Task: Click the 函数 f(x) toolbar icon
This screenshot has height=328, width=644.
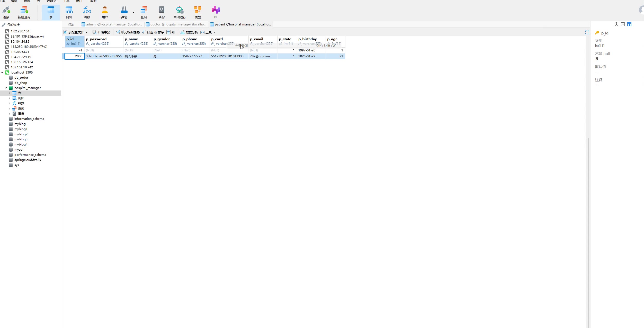Action: pos(87,12)
